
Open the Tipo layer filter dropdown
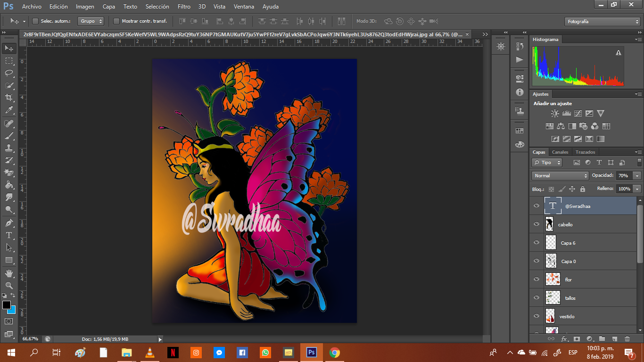(547, 163)
